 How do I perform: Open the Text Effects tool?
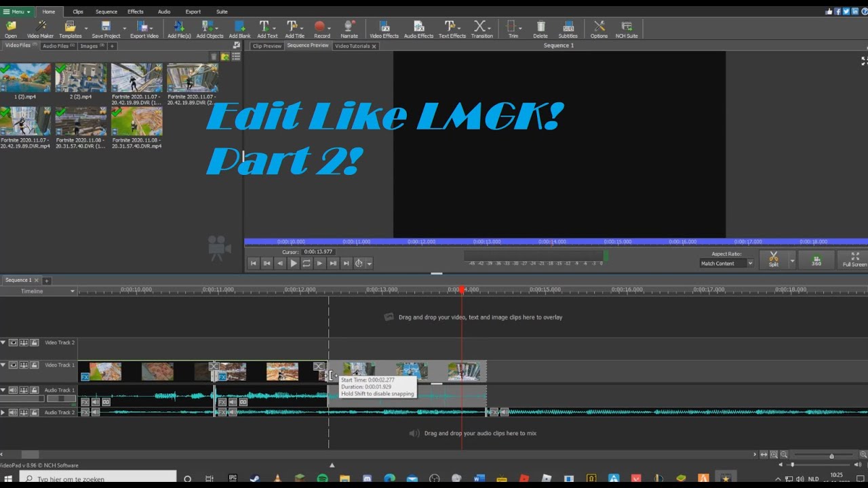pyautogui.click(x=452, y=29)
